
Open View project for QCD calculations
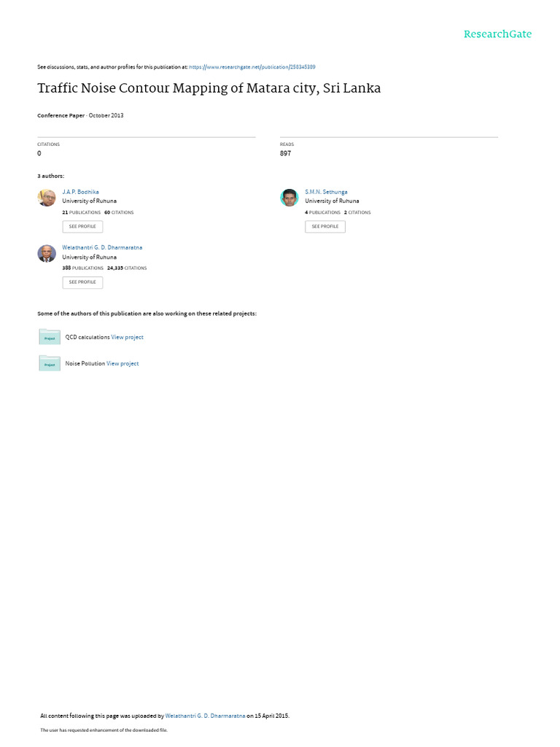(127, 337)
